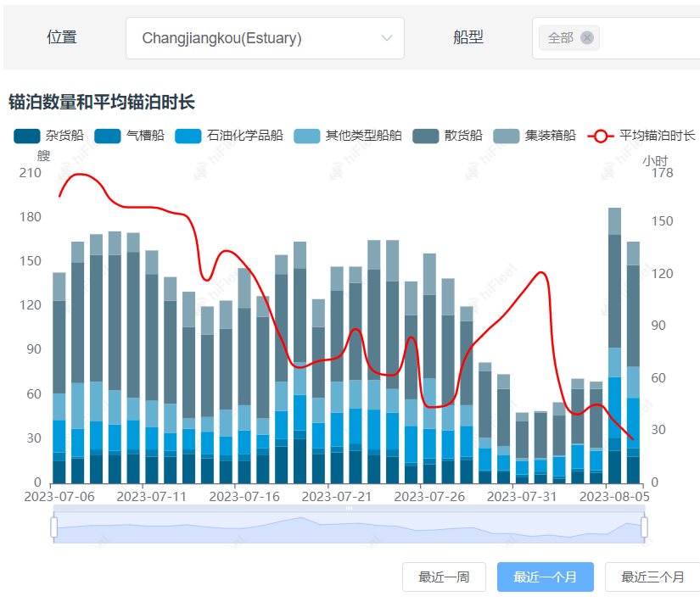Open the 位置 Changjiangkou(Estuary) dropdown
Screen dimensions: 700x602
[265, 38]
